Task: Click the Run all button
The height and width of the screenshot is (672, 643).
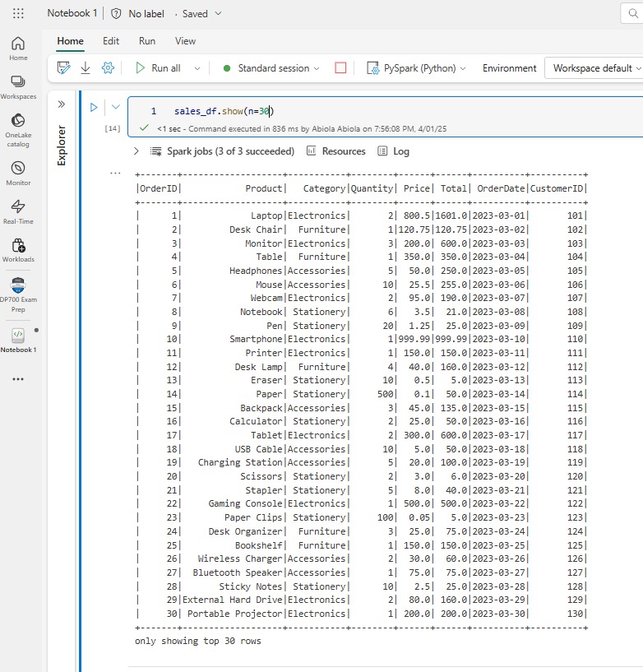Action: tap(157, 68)
